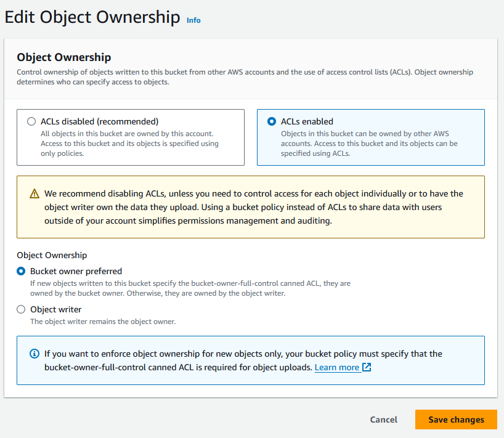The height and width of the screenshot is (438, 504).
Task: Click the "Edit Object Ownership" page heading
Action: click(92, 17)
